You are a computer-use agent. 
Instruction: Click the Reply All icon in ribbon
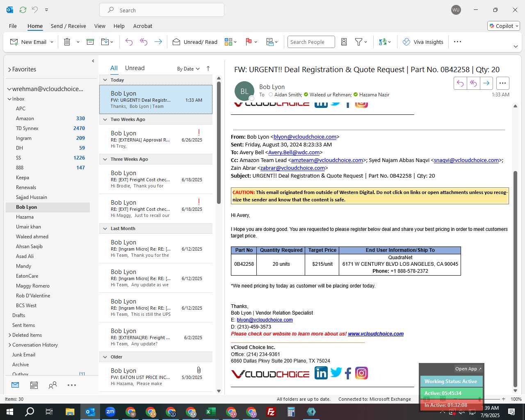point(144,42)
